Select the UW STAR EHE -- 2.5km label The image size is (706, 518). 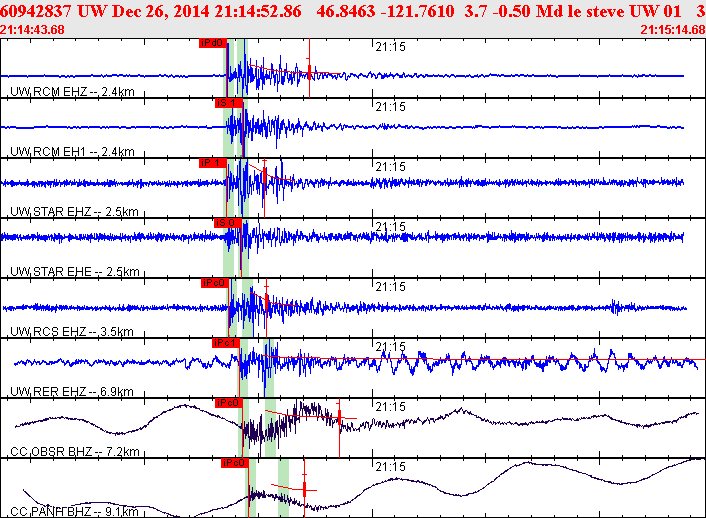click(x=75, y=272)
